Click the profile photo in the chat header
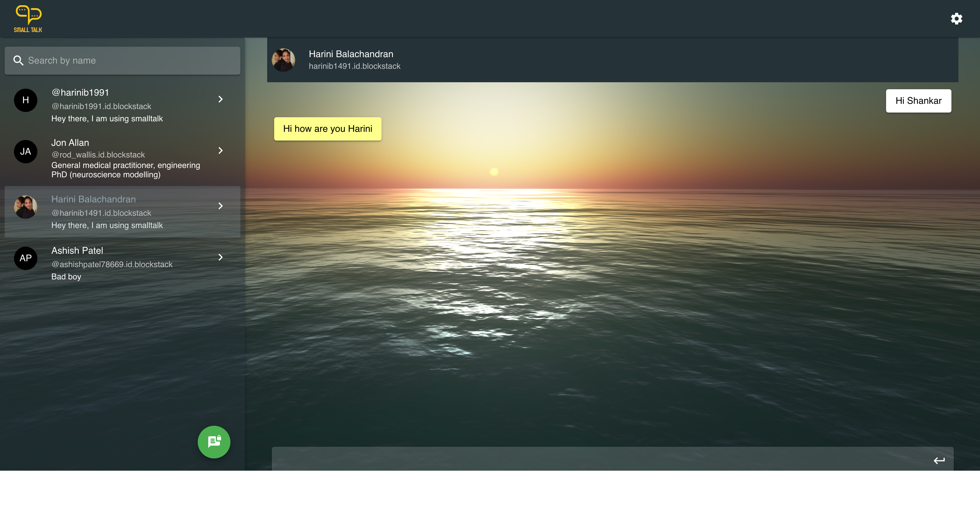980x508 pixels. 283,60
